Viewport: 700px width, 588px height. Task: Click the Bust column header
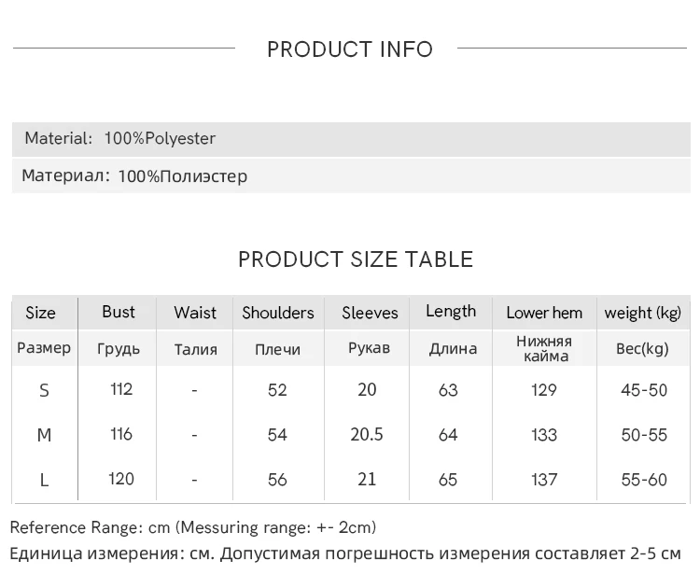pos(119,312)
